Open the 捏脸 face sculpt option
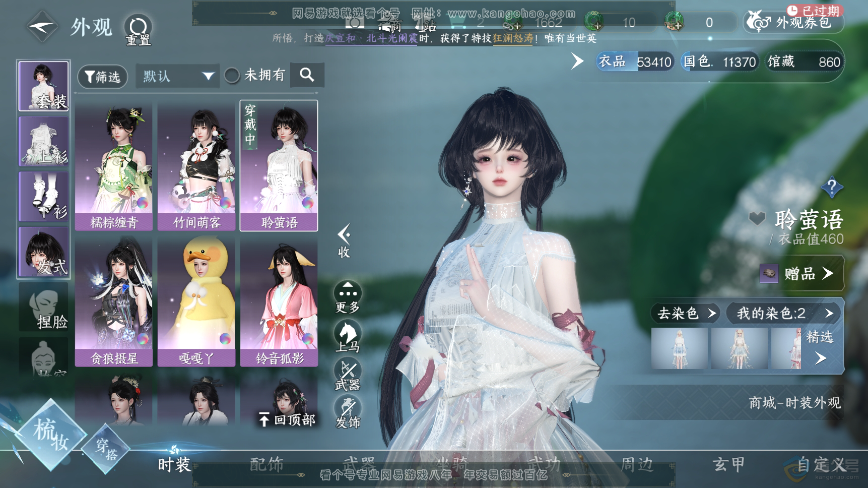The width and height of the screenshot is (868, 488). [44, 307]
